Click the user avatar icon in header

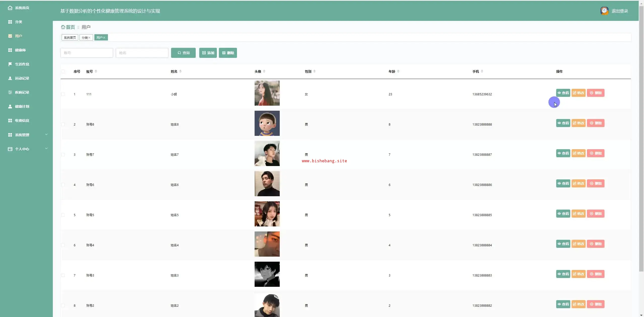(604, 11)
